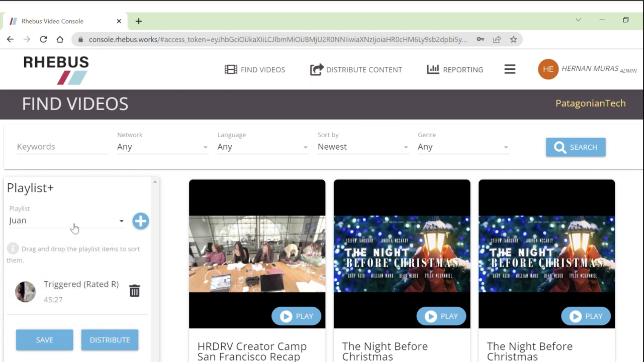Screen dimensions: 644x362
Task: Play the middle Night Before Christmas video
Action: (x=441, y=316)
